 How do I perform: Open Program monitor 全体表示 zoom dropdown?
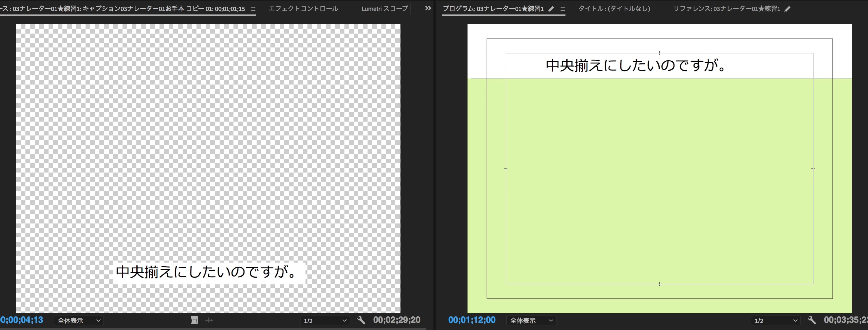tap(531, 320)
